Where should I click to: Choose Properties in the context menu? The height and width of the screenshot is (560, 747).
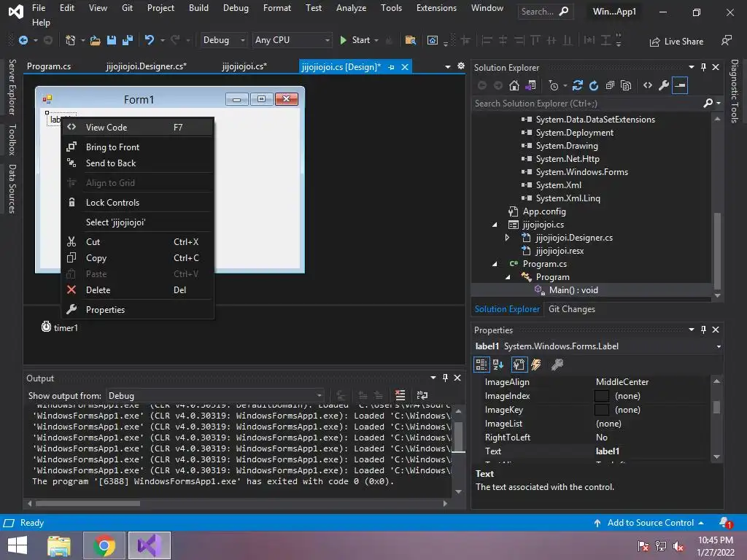click(x=138, y=309)
